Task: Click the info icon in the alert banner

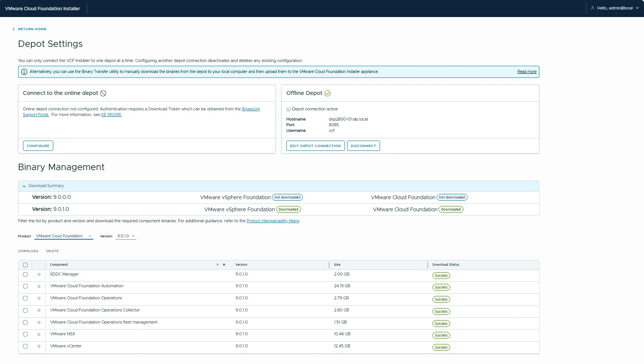Action: click(24, 72)
